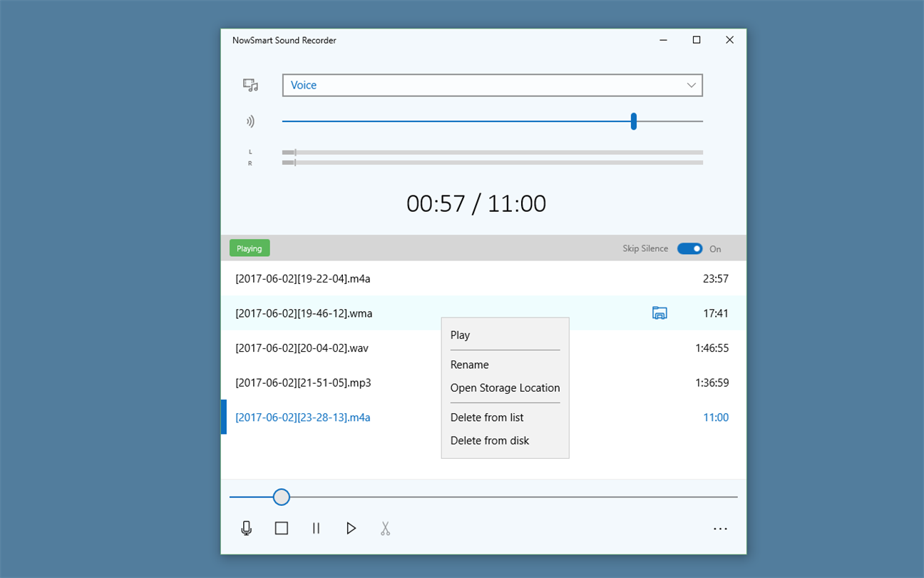Click the microphone record icon
Screen dimensions: 924x578
click(246, 528)
